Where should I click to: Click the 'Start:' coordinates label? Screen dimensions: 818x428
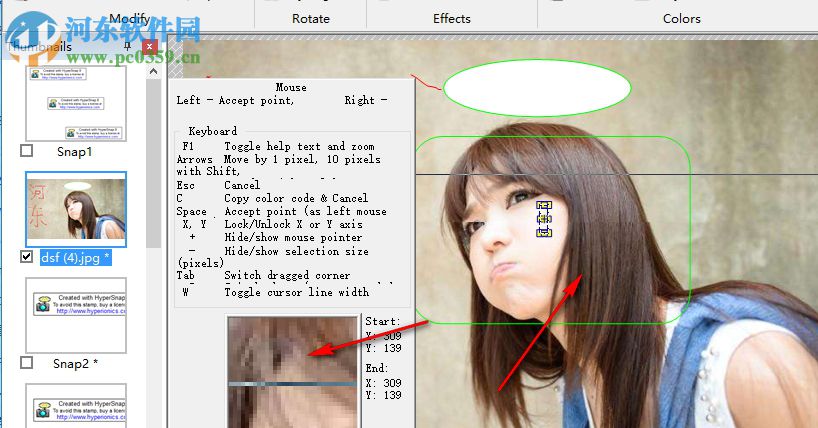click(x=383, y=322)
